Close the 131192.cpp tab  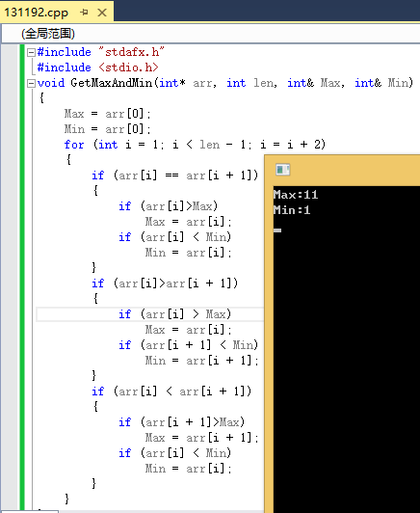point(102,13)
